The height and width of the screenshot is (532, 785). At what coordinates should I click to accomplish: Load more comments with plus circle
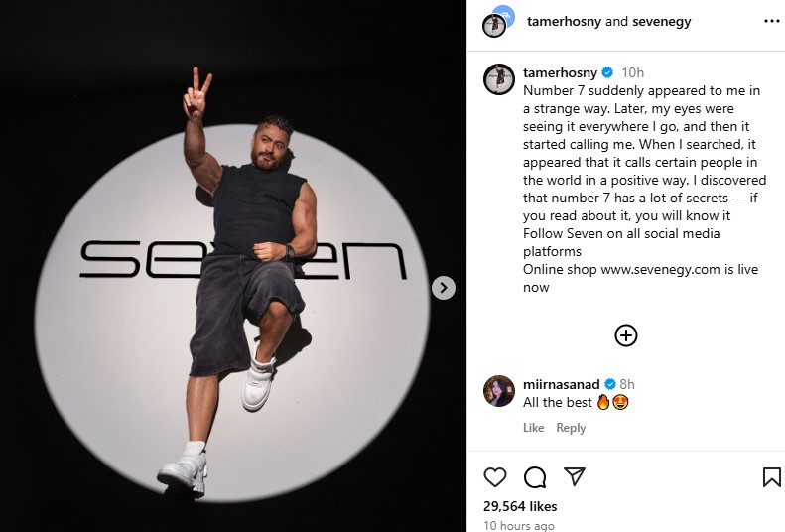pyautogui.click(x=625, y=335)
